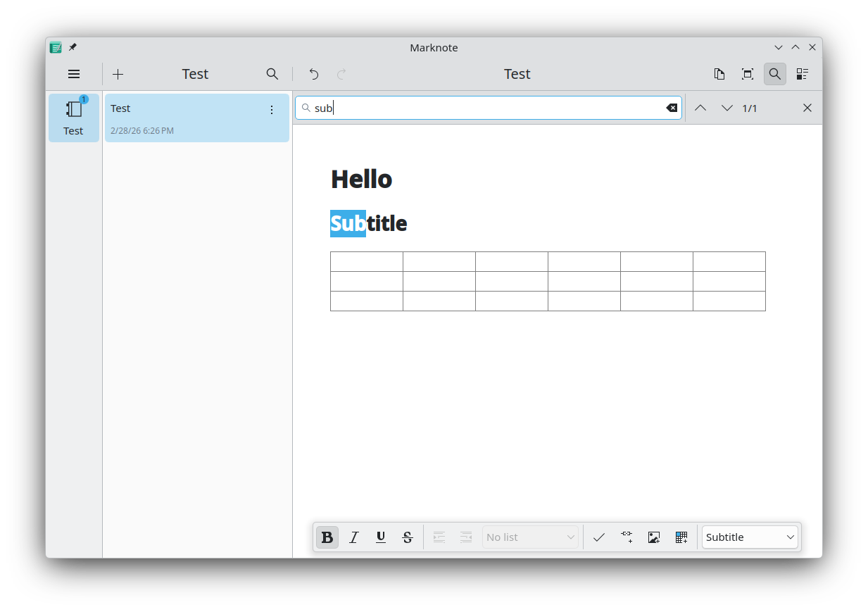Jump to next search match
868x612 pixels.
pyautogui.click(x=727, y=108)
